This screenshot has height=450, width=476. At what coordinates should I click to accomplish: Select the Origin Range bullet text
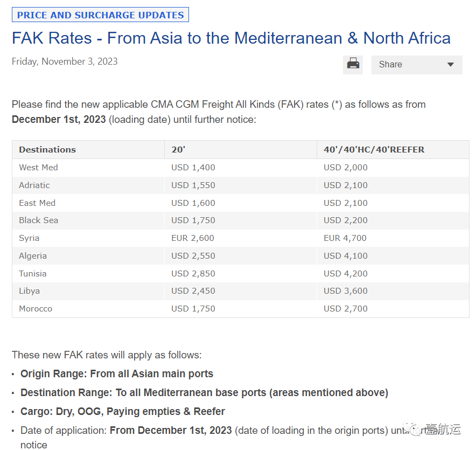pos(117,373)
